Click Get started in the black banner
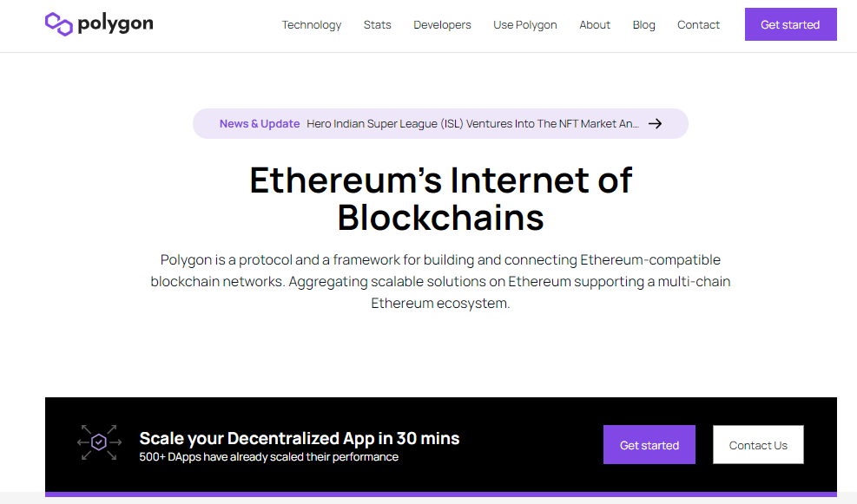Viewport: 857px width, 504px height. pyautogui.click(x=649, y=444)
